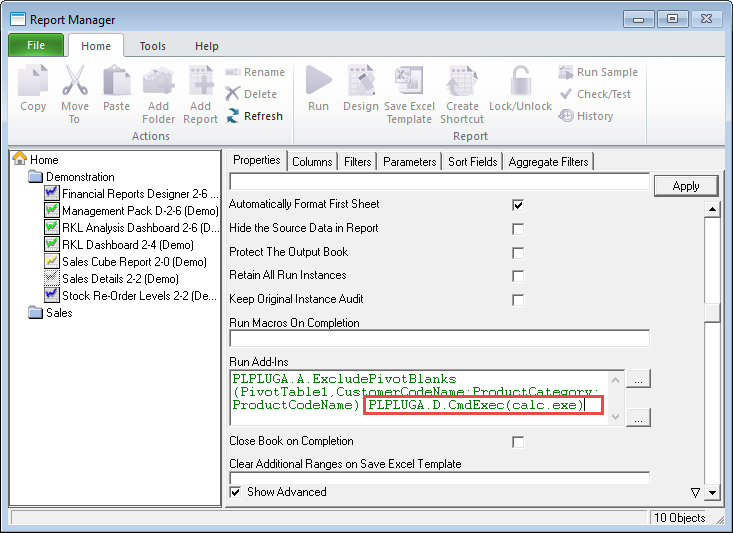Switch to the Aggregate Filters tab
This screenshot has width=733, height=533.
tap(548, 162)
